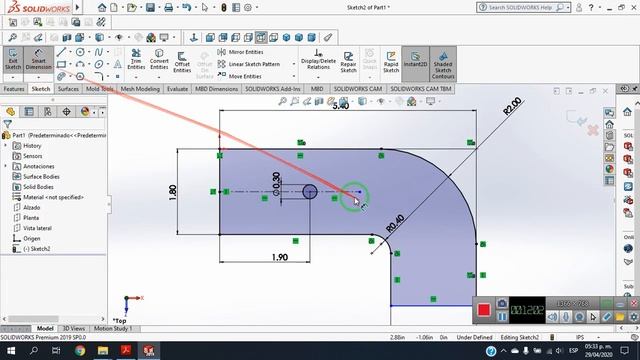Open dropdown arrow next to Rectangle tool

(x=70, y=64)
